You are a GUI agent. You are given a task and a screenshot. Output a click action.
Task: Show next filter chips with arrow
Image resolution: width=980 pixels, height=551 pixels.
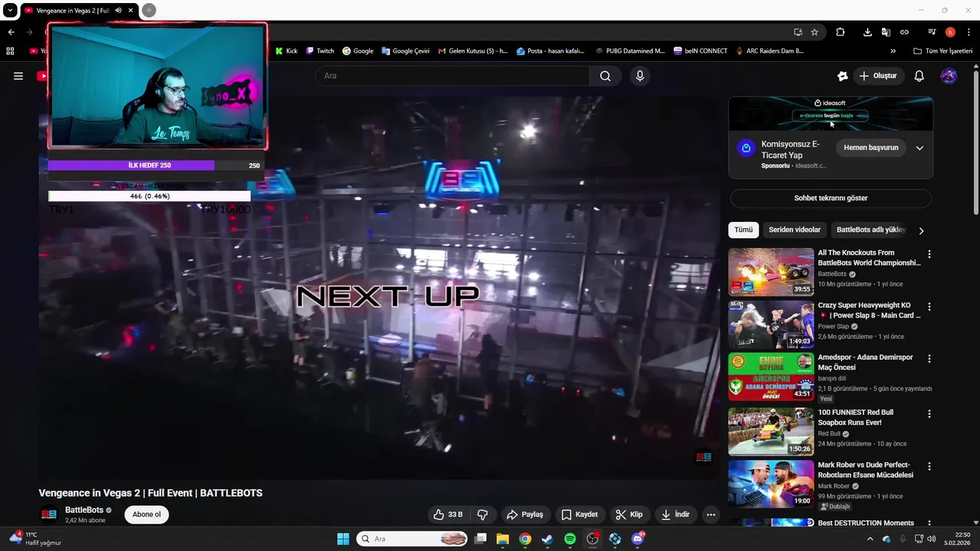click(x=921, y=230)
